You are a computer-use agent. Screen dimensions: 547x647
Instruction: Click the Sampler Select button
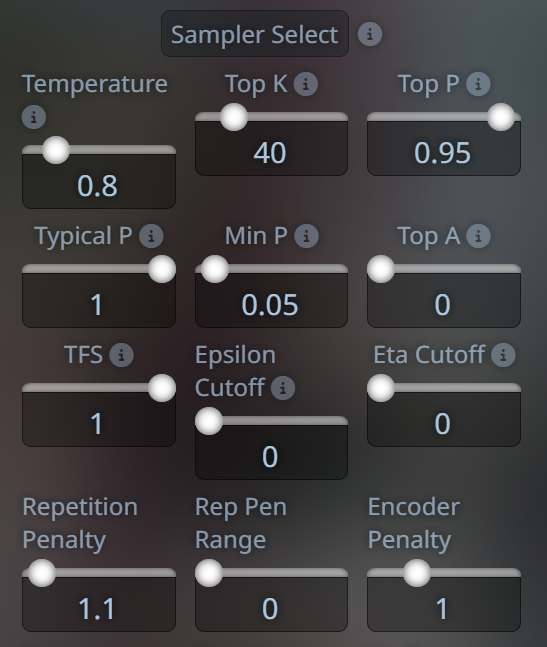coord(255,34)
